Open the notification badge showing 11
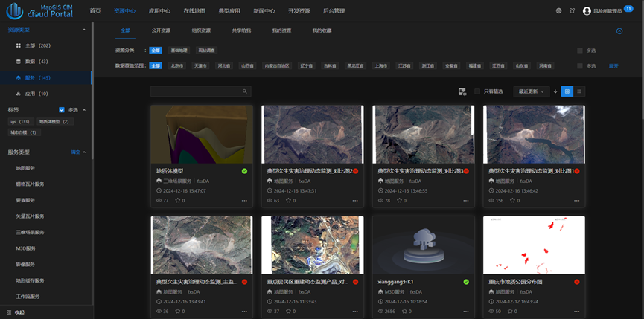644x319 pixels. click(x=628, y=8)
